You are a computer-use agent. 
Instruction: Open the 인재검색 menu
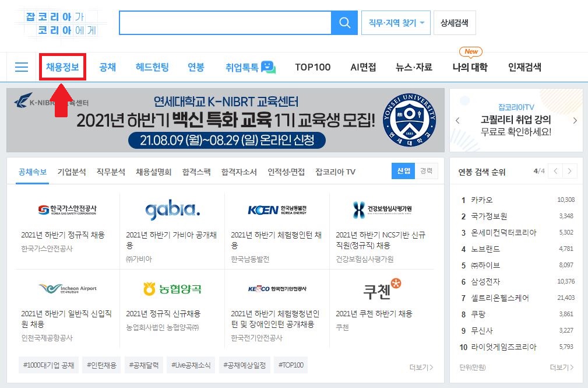click(524, 67)
